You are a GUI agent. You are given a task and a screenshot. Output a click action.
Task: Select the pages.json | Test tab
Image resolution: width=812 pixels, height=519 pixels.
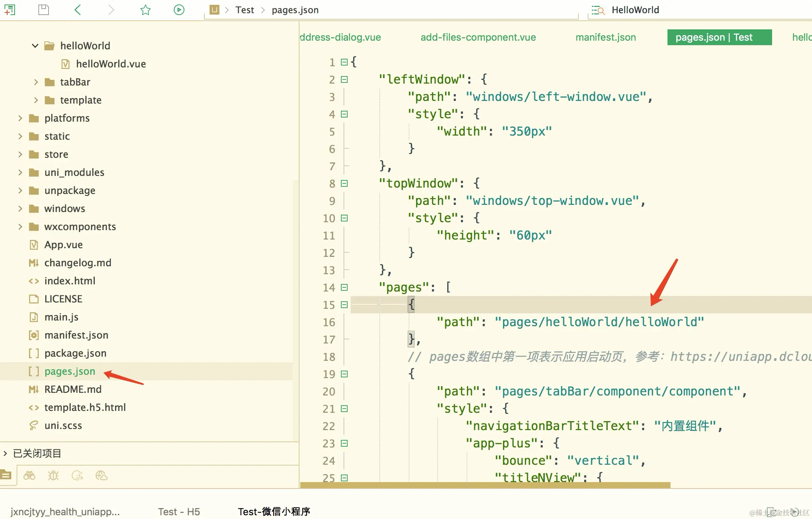[x=719, y=37]
